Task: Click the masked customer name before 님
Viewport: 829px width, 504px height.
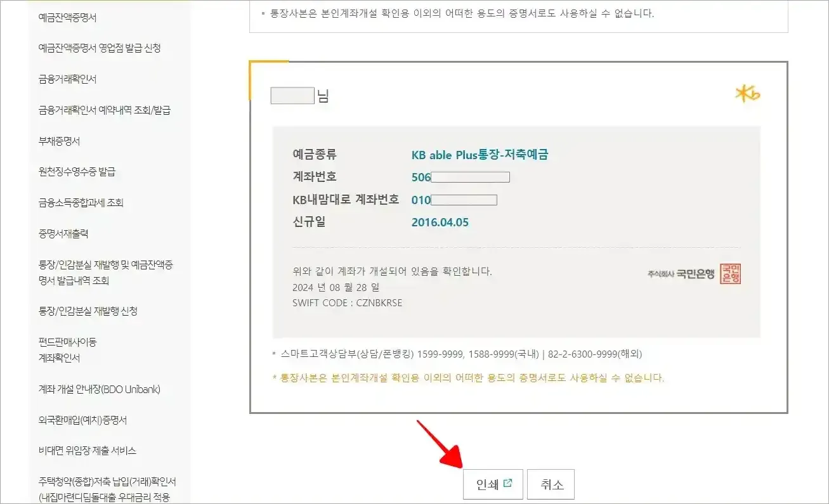Action: click(292, 96)
